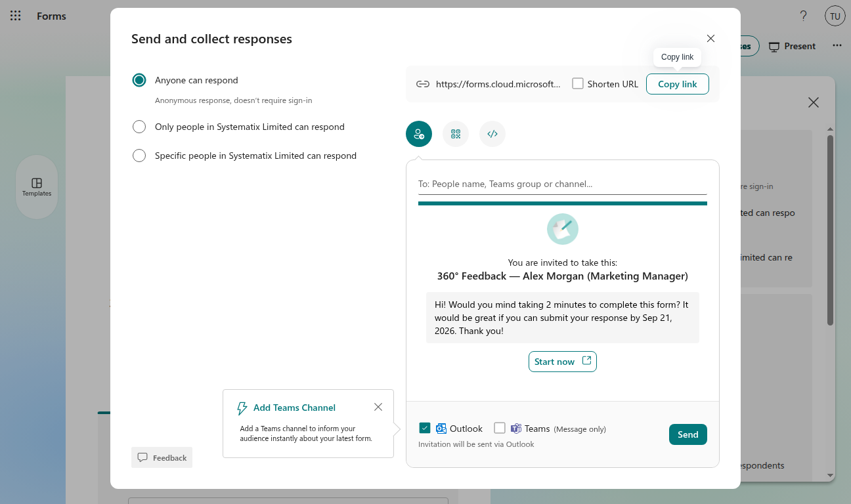This screenshot has height=504, width=851.
Task: Select the invitation share icon tab
Action: pyautogui.click(x=419, y=134)
